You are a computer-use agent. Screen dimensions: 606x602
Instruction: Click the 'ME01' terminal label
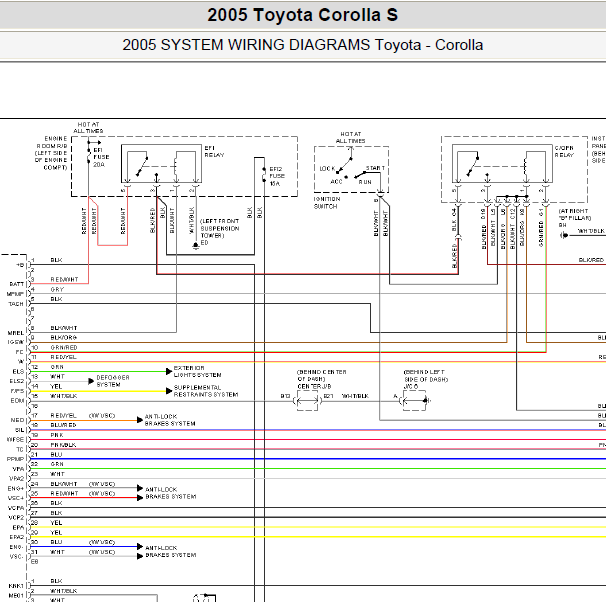[x=16, y=595]
